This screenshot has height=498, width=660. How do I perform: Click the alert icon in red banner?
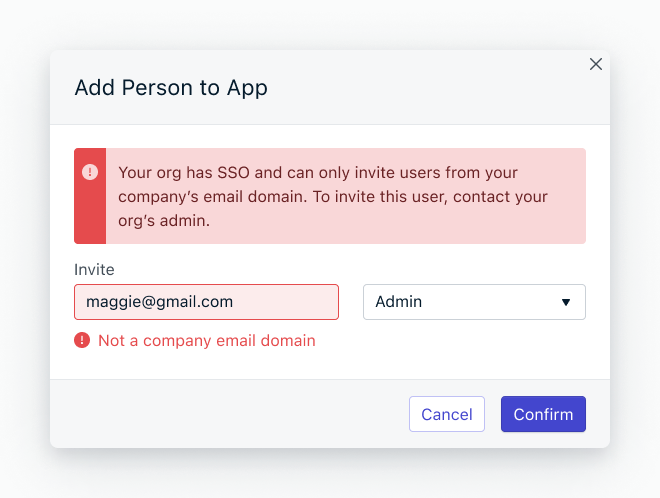coord(90,172)
